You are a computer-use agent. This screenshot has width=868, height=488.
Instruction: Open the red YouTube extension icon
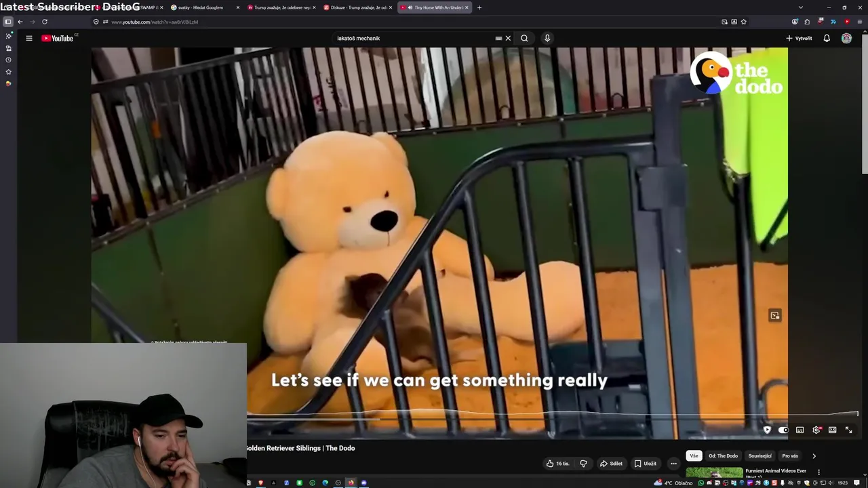(846, 22)
